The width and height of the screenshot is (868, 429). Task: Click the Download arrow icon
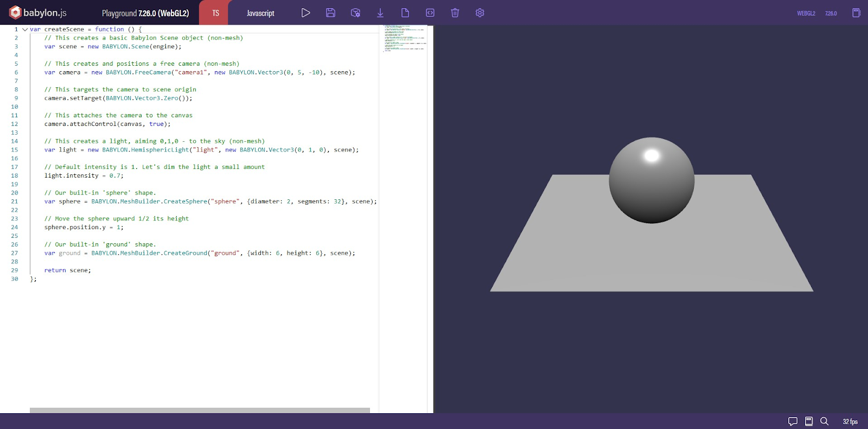[x=380, y=12]
